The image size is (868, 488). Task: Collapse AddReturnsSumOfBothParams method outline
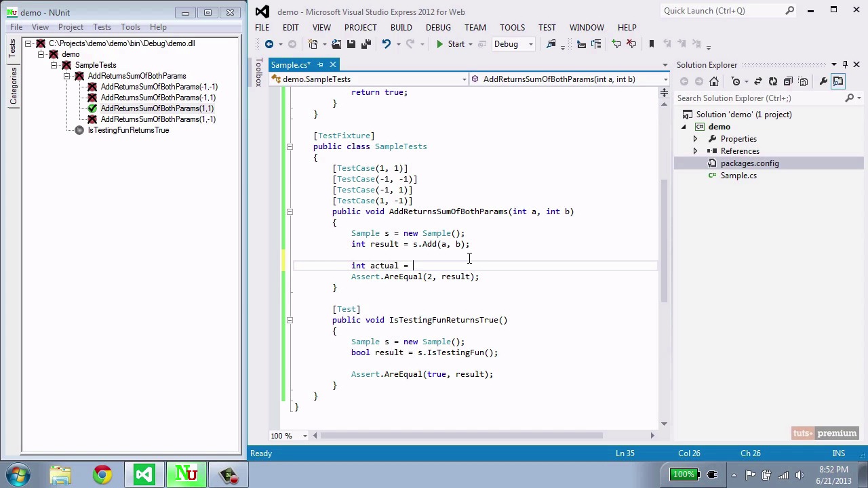click(x=290, y=211)
